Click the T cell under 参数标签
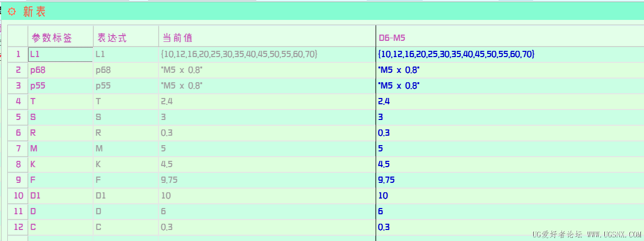Screen dimensions: 644x241 [61, 102]
